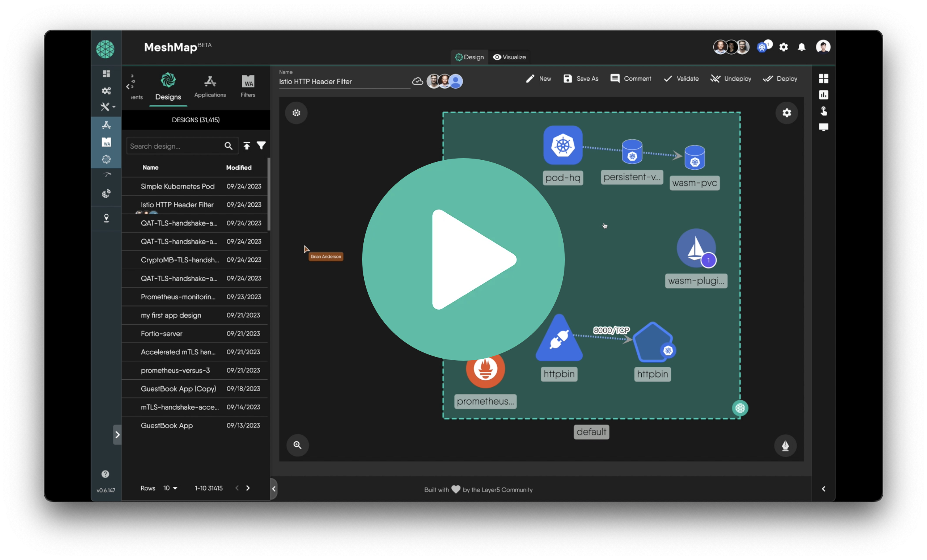Switch to Visualize mode
This screenshot has height=560, width=927.
[509, 57]
